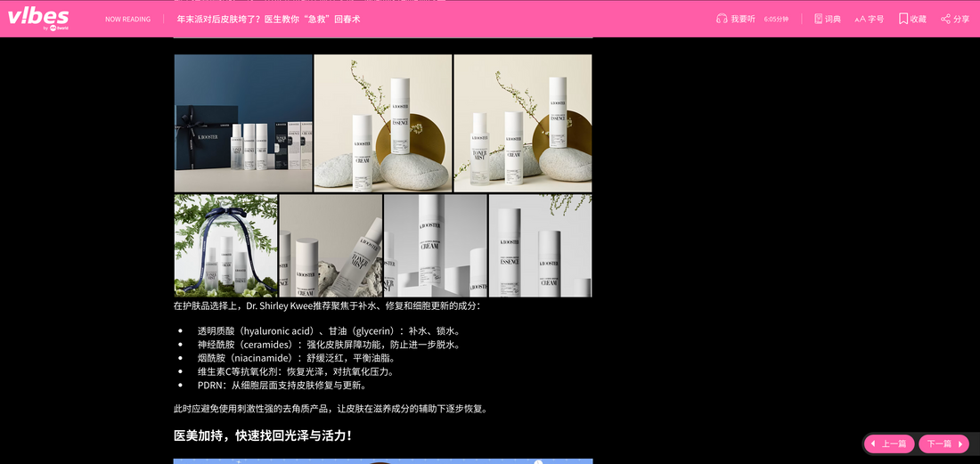Open the Vibes logo homepage
This screenshot has height=464, width=980.
38,18
